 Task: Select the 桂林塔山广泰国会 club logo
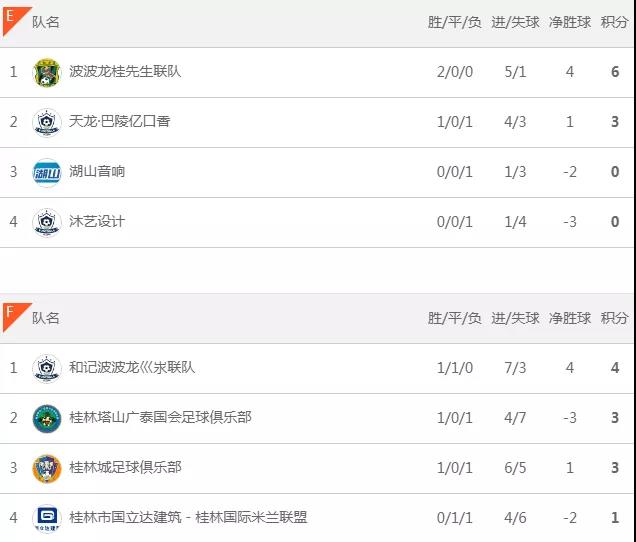coord(47,418)
